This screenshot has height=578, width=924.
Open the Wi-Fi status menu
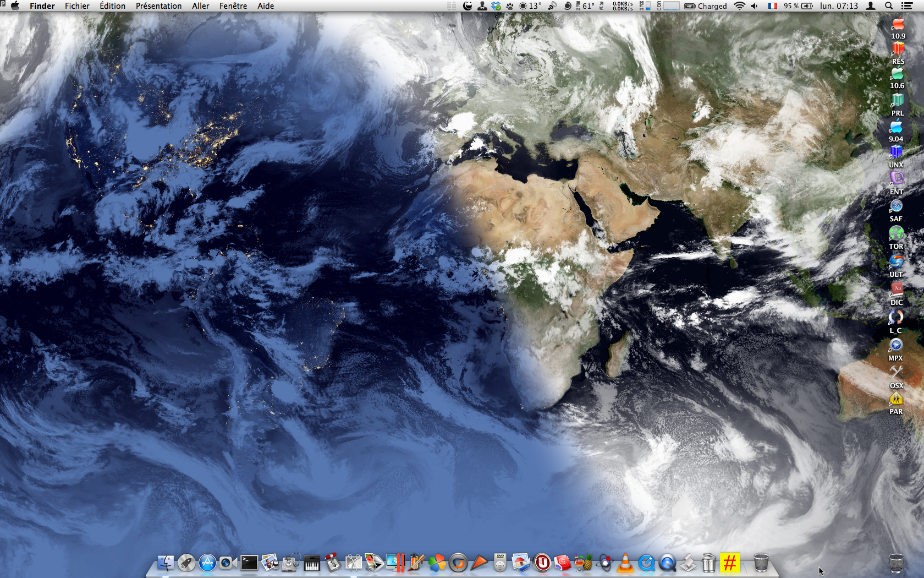pos(740,6)
